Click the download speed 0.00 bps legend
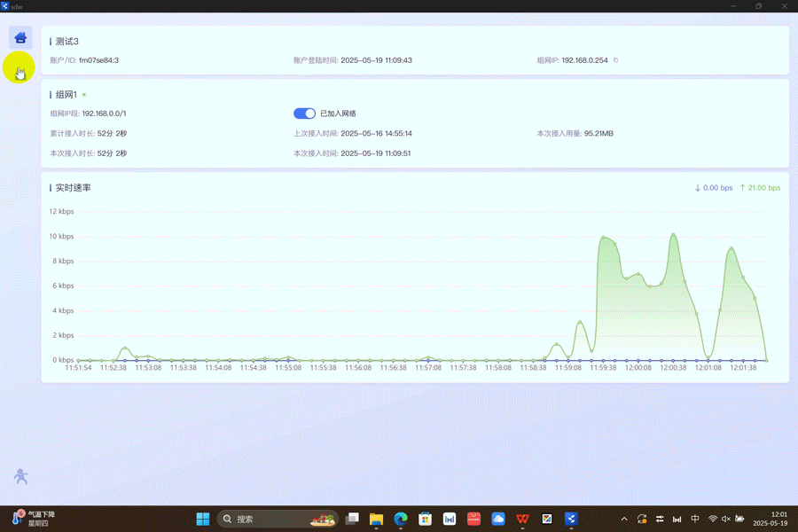This screenshot has width=798, height=532. (x=714, y=188)
